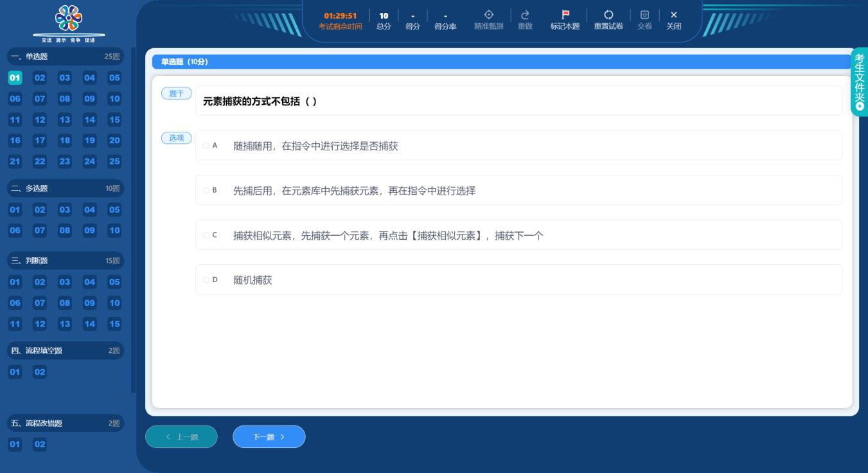Jump to single-choice question 01
868x473 pixels.
point(15,78)
